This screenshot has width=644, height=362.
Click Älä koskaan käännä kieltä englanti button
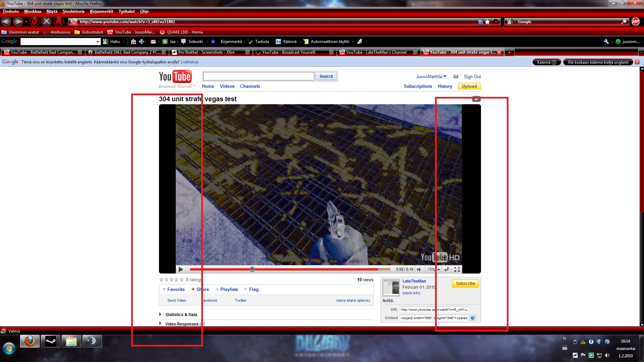pos(598,62)
